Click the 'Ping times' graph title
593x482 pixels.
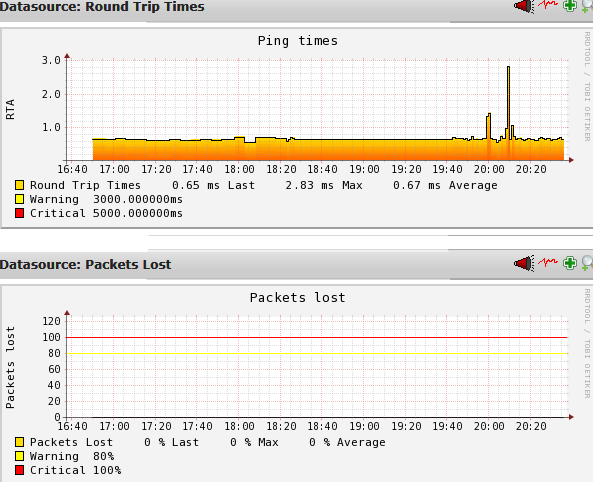tap(298, 40)
